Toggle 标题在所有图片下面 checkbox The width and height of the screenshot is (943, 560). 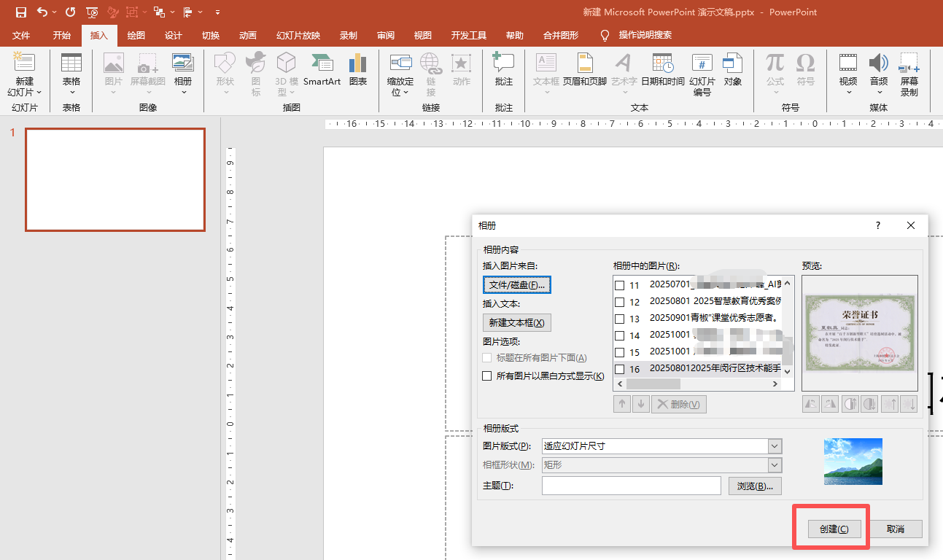[x=487, y=358]
